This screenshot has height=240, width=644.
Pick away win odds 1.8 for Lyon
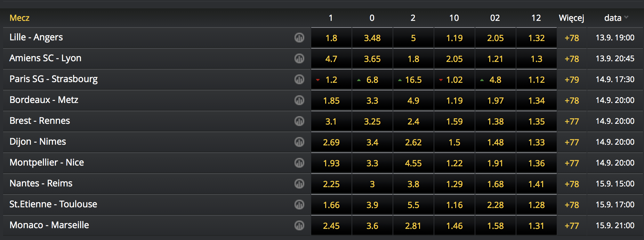click(413, 59)
